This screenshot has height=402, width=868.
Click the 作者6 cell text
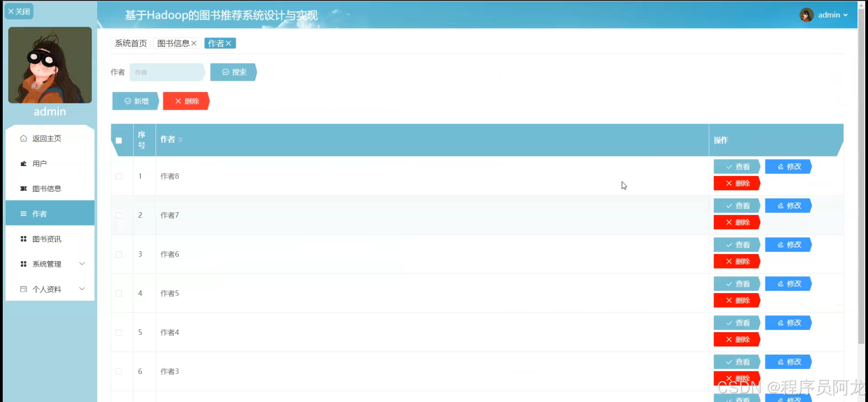pyautogui.click(x=170, y=254)
